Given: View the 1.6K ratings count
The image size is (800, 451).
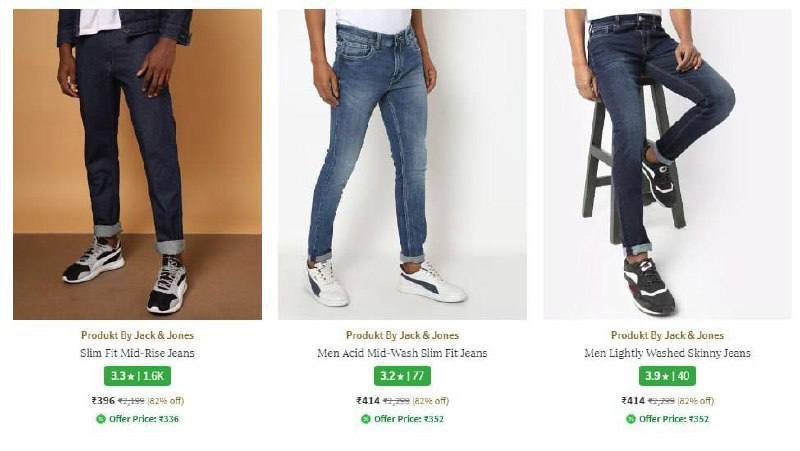Looking at the screenshot, I should pyautogui.click(x=153, y=377).
